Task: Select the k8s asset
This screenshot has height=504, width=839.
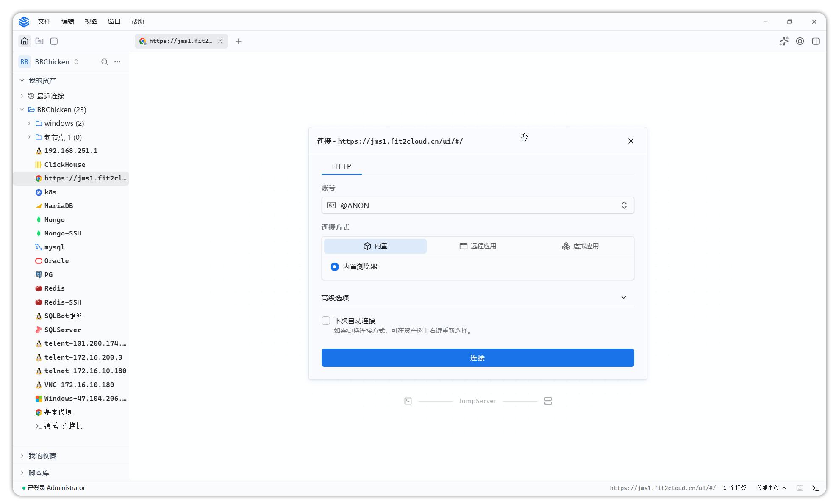Action: tap(71, 192)
